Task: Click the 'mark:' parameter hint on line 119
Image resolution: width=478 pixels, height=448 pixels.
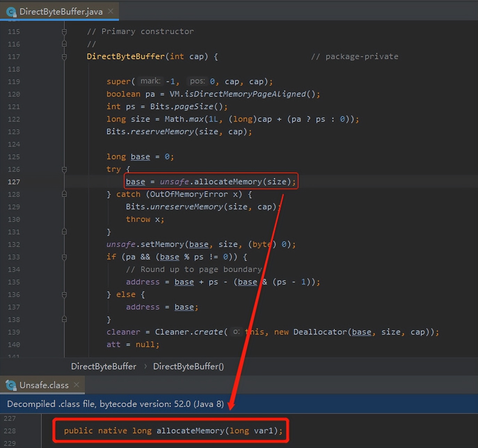Action: click(150, 81)
